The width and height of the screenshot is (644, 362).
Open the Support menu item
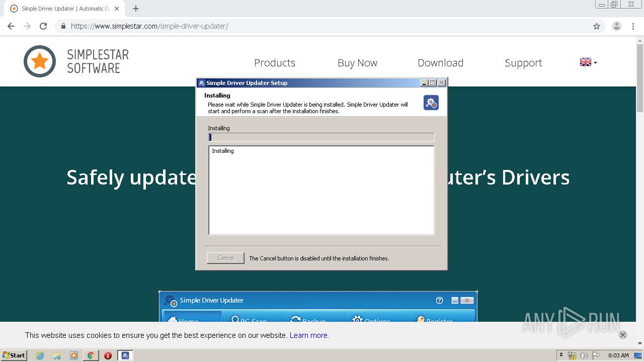point(523,63)
